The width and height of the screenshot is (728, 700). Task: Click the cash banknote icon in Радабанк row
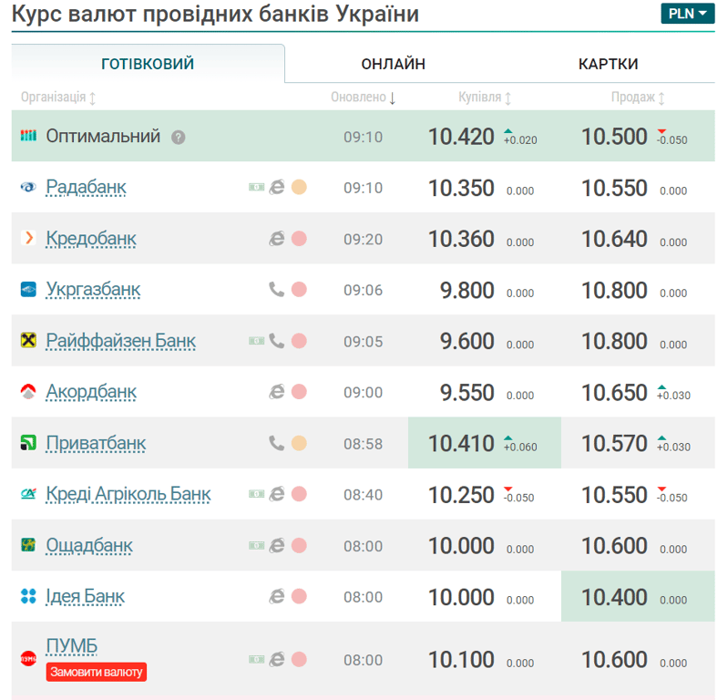click(x=256, y=187)
